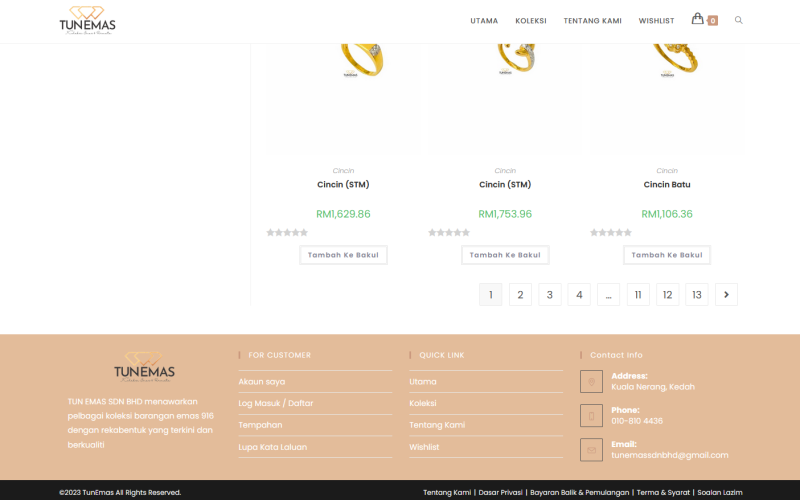Open Bayaran Balik & Pemulangan link
This screenshot has width=800, height=500.
pyautogui.click(x=580, y=492)
